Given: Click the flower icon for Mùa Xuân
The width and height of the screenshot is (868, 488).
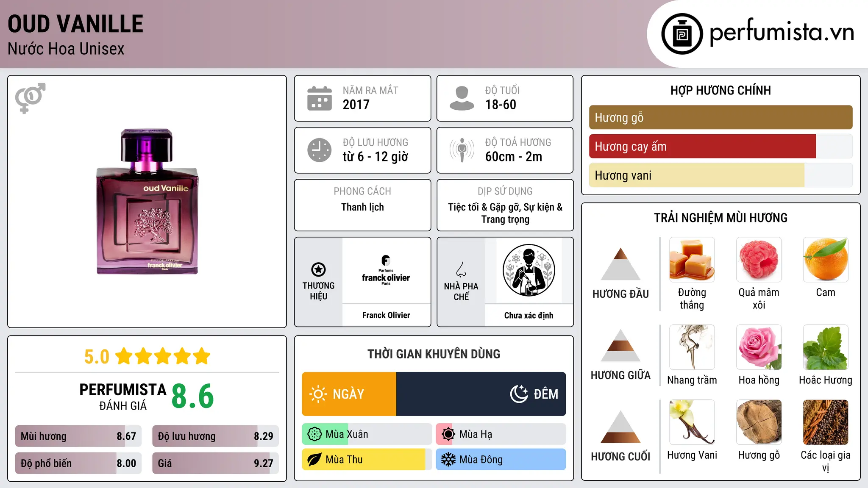Looking at the screenshot, I should 314,434.
